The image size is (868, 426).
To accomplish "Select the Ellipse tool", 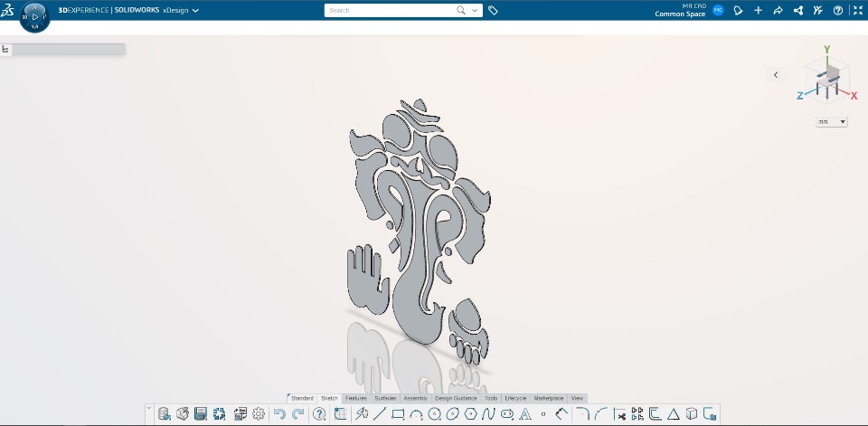I will (x=453, y=414).
